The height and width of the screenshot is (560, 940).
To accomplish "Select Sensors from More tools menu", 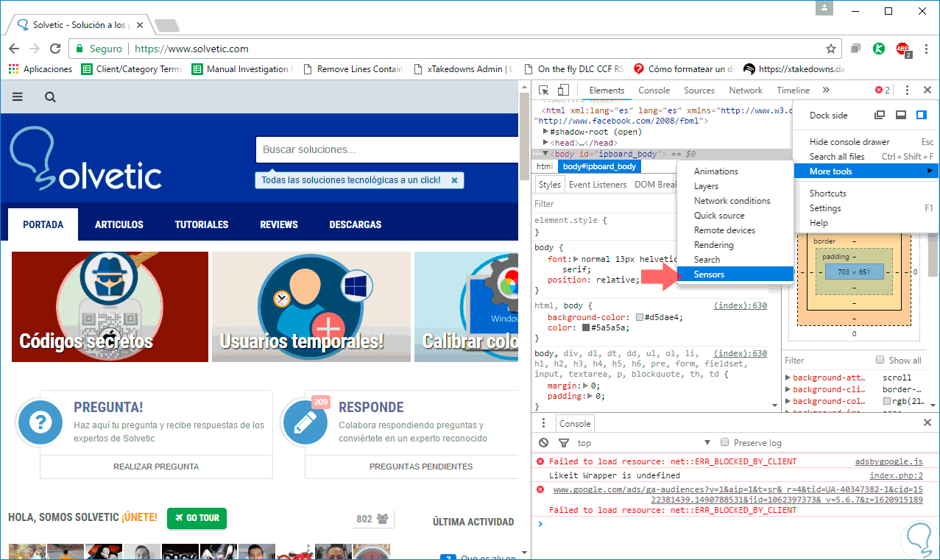I will [x=735, y=274].
